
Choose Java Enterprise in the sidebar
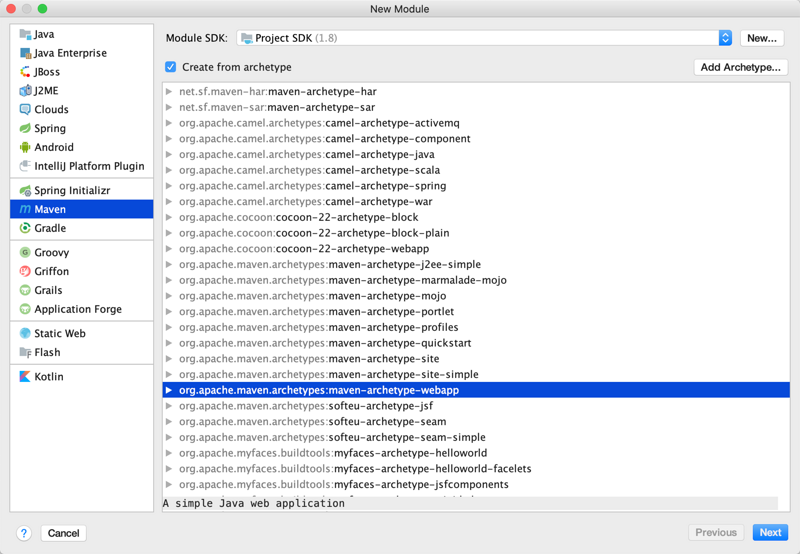(70, 53)
